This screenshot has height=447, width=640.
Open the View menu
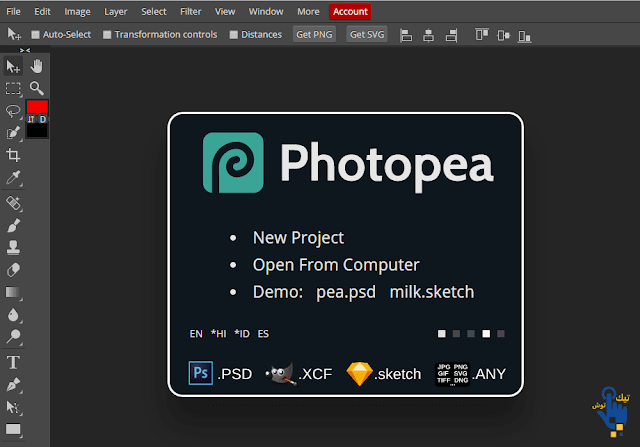225,11
